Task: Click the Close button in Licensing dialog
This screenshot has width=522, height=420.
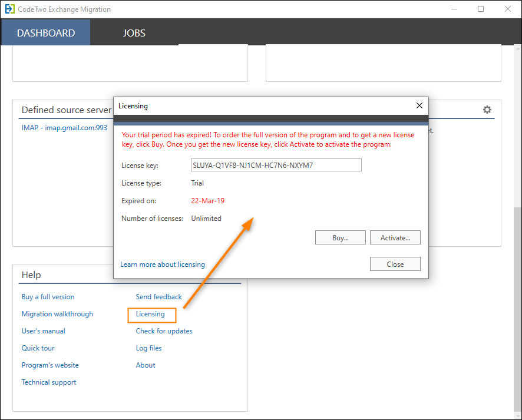Action: pos(395,264)
